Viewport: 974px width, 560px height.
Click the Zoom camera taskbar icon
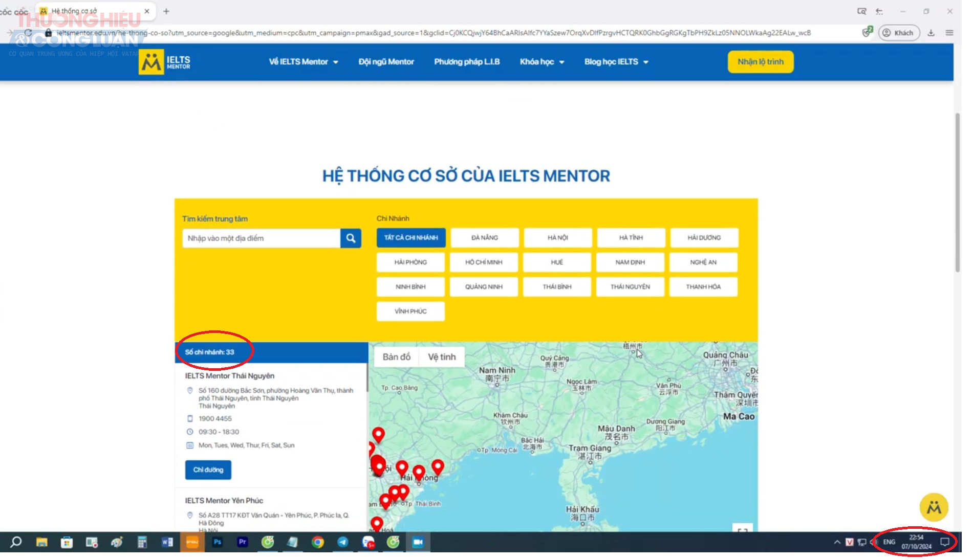pyautogui.click(x=418, y=542)
